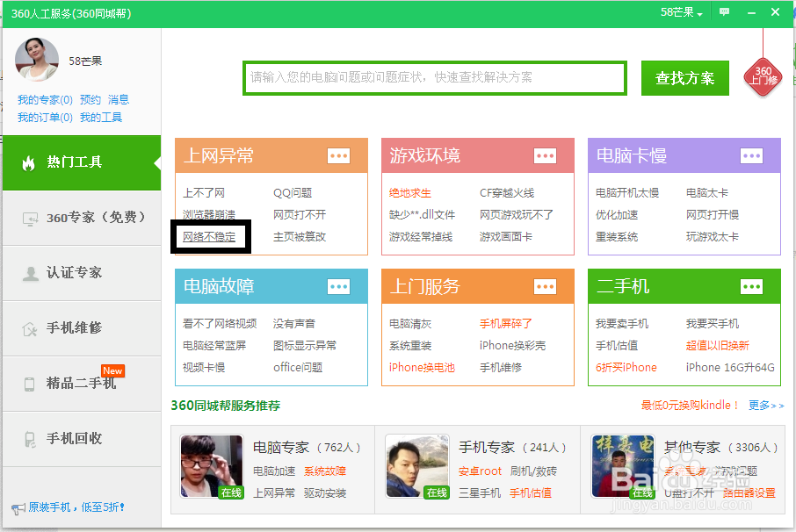
Task: Select the 网络不稳定 link
Action: pyautogui.click(x=209, y=237)
